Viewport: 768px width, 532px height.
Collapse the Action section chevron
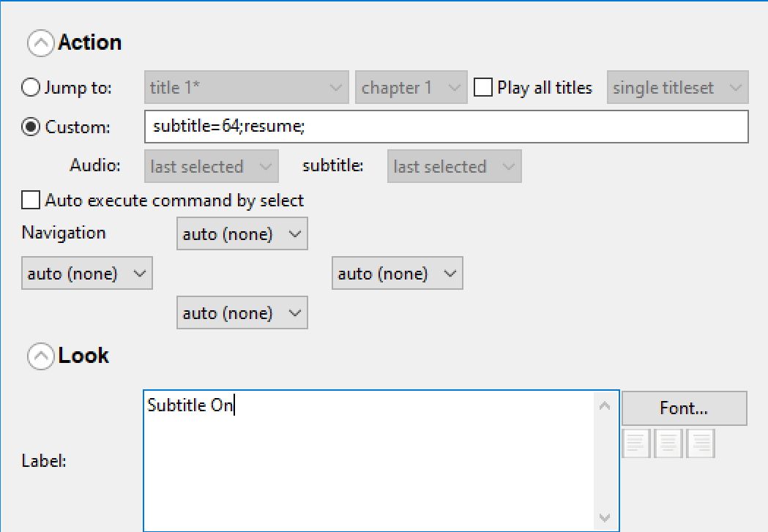tap(40, 43)
